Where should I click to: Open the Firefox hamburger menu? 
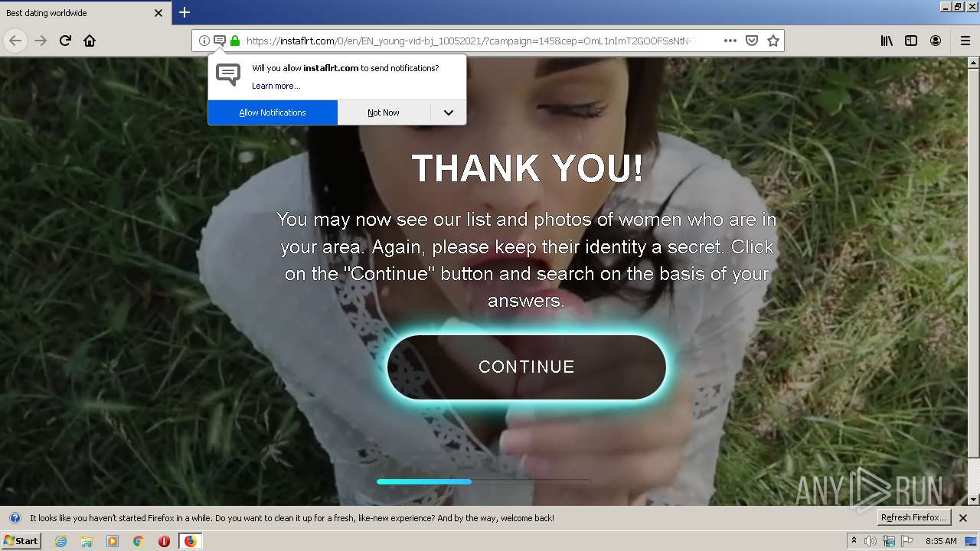coord(965,41)
